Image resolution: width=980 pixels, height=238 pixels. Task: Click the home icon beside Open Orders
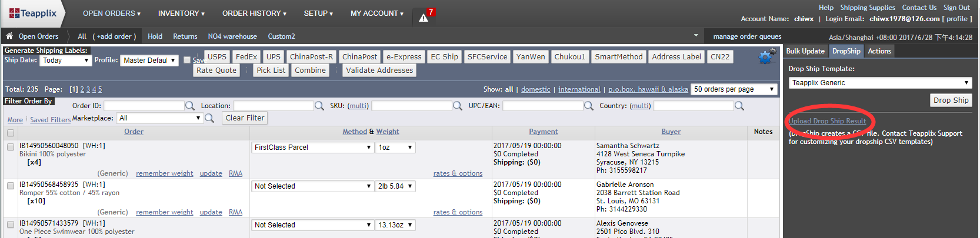[x=9, y=36]
